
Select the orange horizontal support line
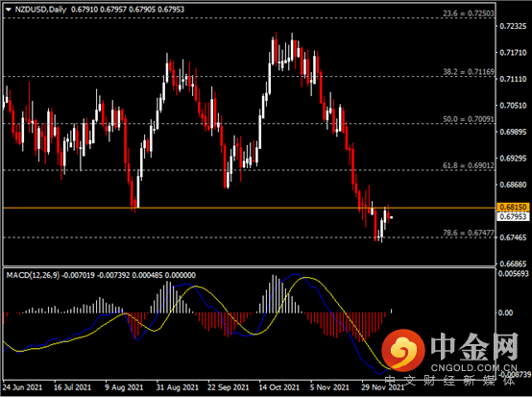pyautogui.click(x=250, y=208)
